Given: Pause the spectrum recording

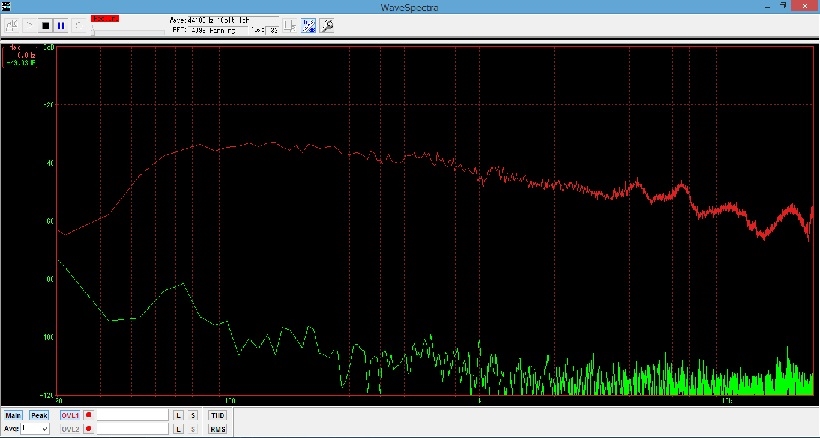Looking at the screenshot, I should coord(61,25).
